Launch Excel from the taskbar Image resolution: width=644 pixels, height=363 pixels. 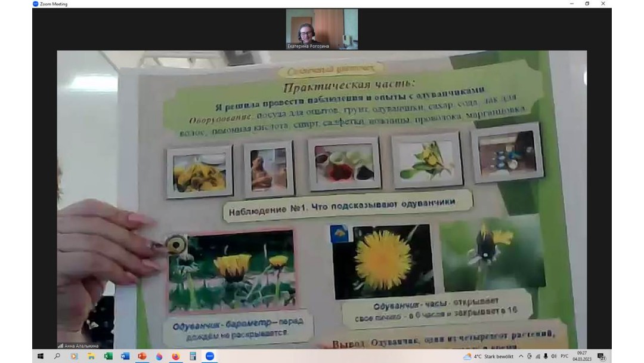coord(108,356)
